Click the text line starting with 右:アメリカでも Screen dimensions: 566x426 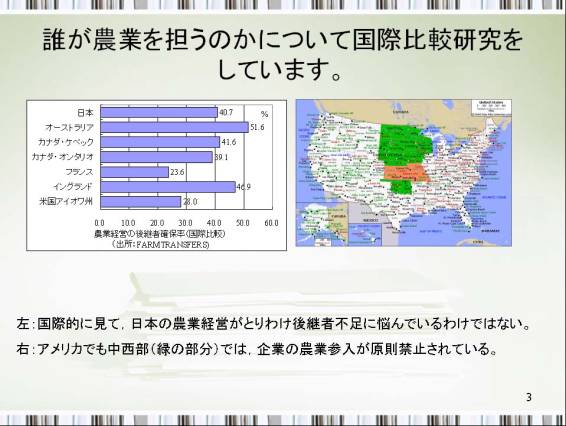[257, 349]
